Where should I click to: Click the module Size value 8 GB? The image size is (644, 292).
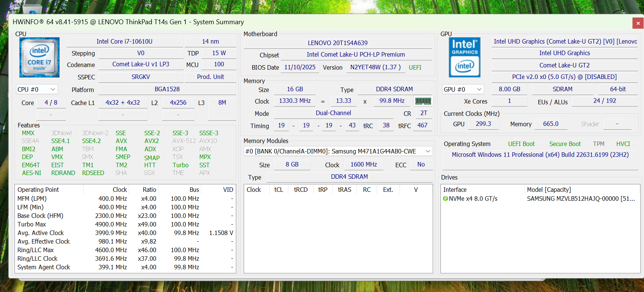pyautogui.click(x=292, y=165)
